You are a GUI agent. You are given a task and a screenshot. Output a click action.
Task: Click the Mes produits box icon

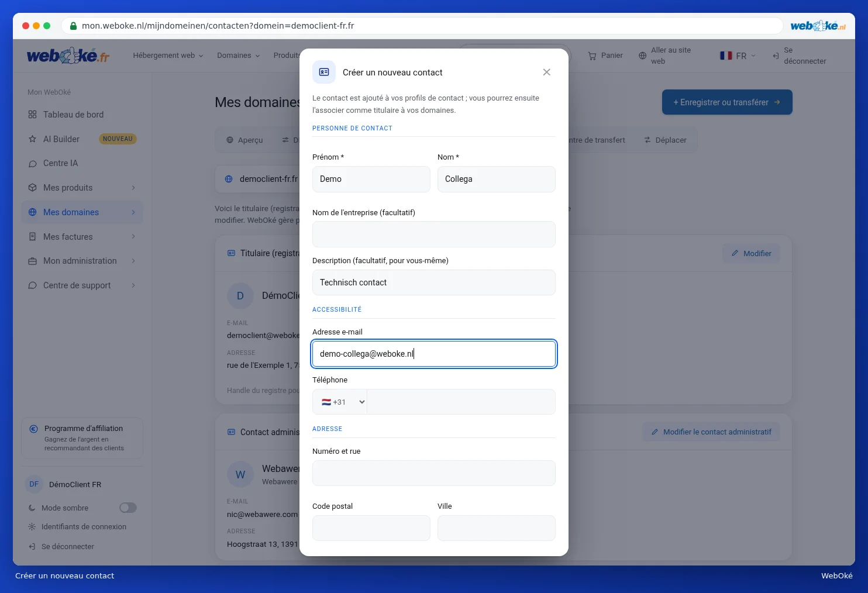click(32, 188)
